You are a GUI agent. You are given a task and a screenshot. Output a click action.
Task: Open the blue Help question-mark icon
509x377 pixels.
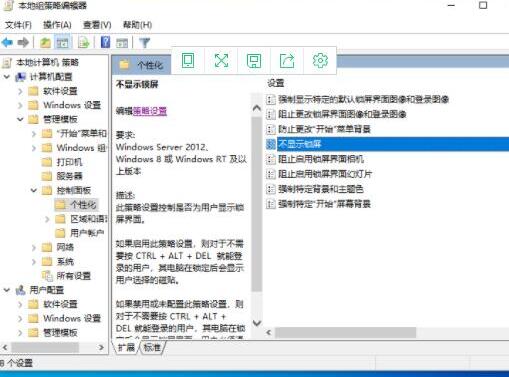[x=105, y=42]
